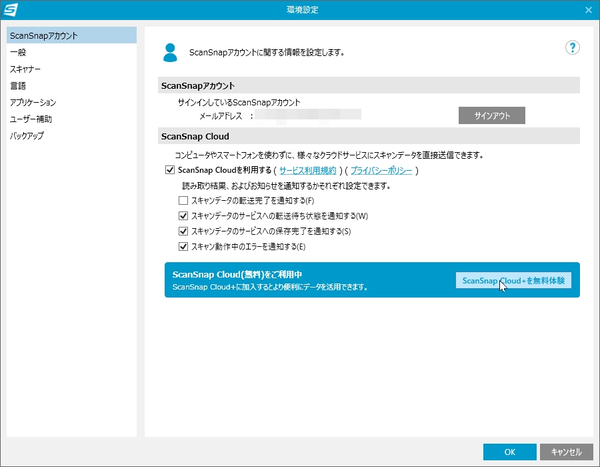
Task: Click the キャンセル button
Action: click(x=566, y=452)
